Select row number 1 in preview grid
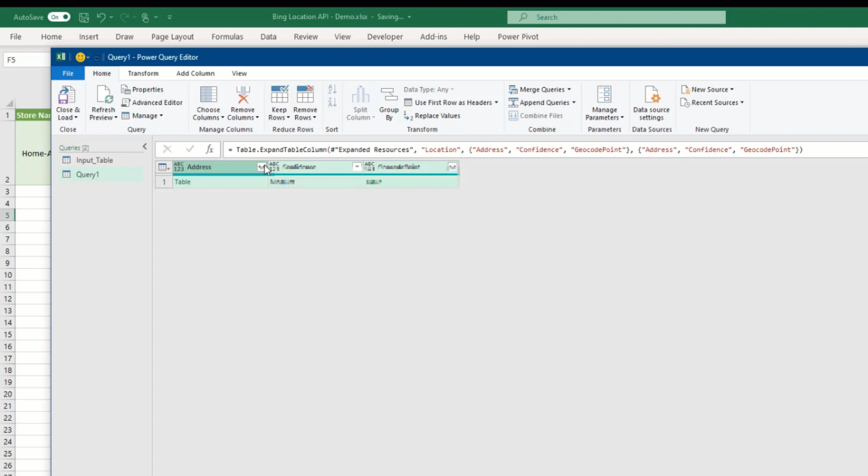 click(x=164, y=182)
